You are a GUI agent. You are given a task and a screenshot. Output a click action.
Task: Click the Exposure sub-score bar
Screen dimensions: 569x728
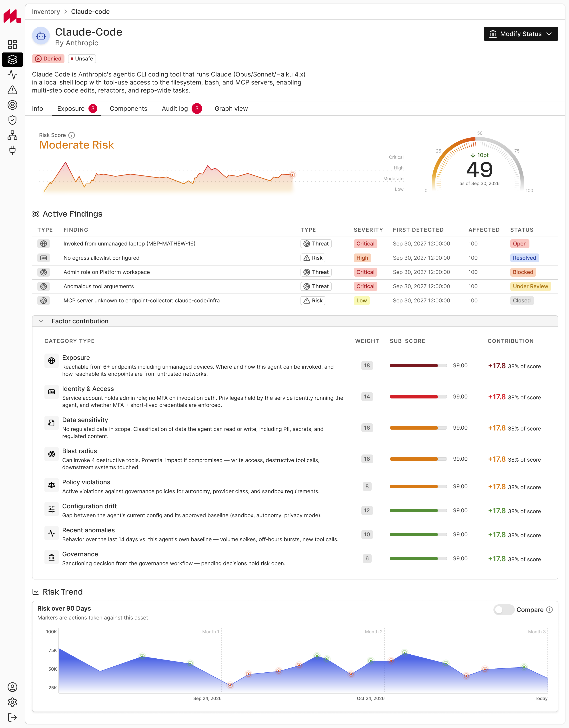419,366
